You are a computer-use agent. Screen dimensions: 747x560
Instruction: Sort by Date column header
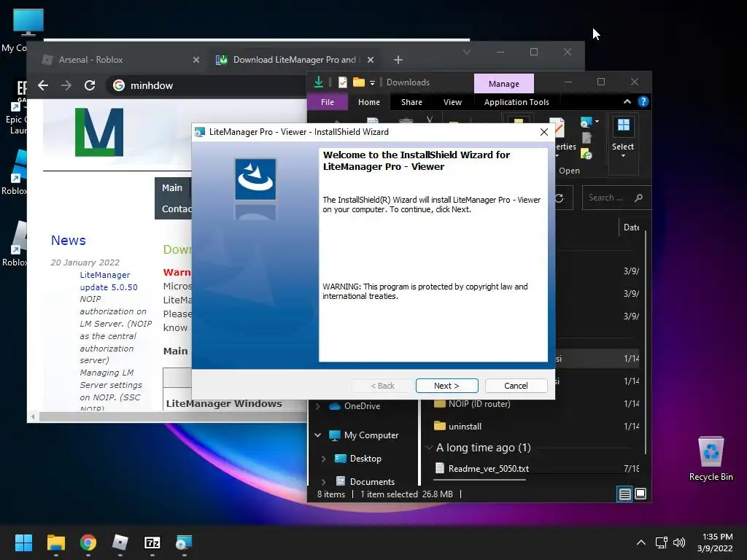coord(632,227)
